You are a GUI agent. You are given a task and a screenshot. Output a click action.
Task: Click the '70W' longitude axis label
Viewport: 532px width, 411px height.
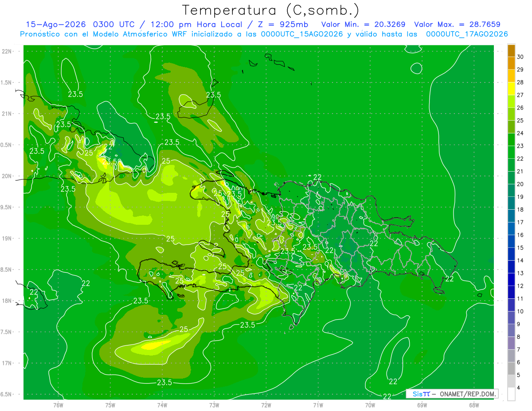[x=370, y=405]
